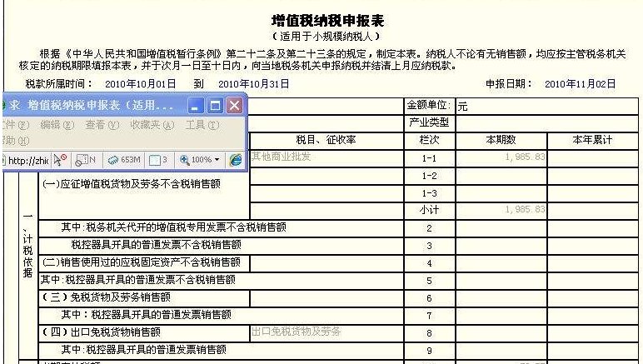Click the 申报日期 value 2010年11月02日
This screenshot has height=364, width=643.
pos(580,84)
